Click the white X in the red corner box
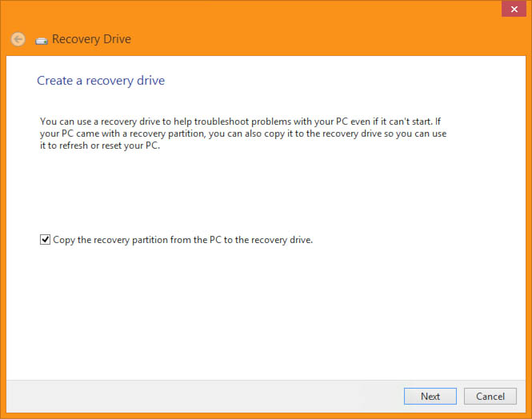Screen dimensions: 532x419 (514, 9)
